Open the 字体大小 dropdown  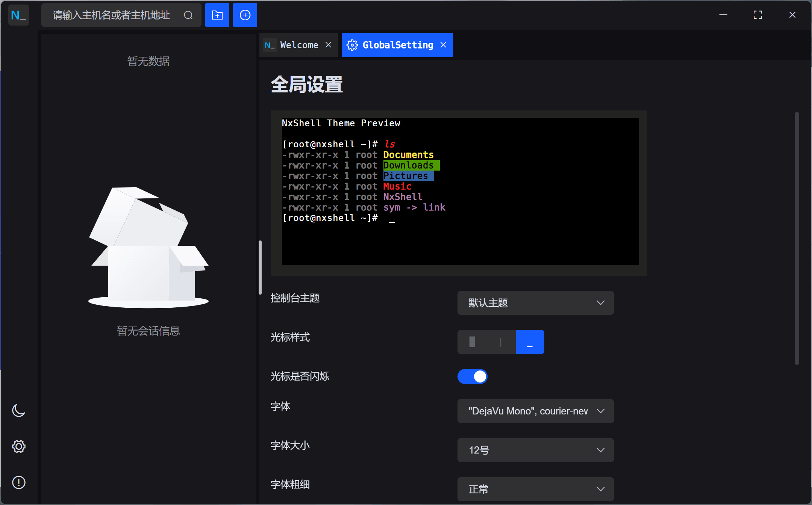point(535,450)
